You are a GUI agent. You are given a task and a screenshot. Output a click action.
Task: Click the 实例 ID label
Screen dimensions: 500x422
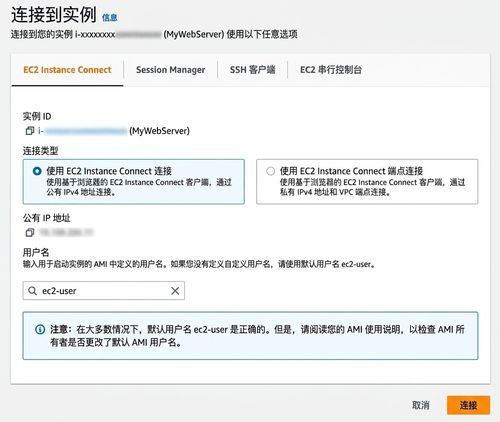coord(37,116)
